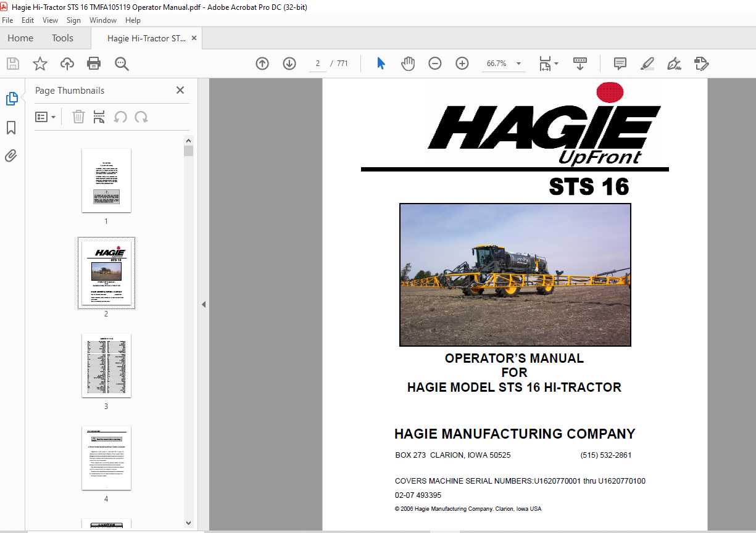Collapse the navigation pane arrow

click(204, 304)
